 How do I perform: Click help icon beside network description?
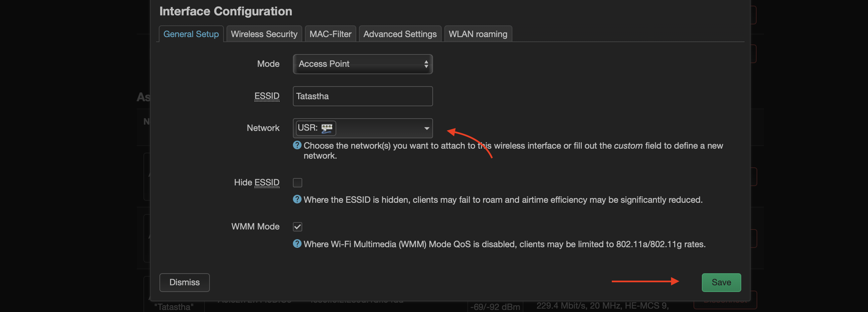[x=297, y=145]
